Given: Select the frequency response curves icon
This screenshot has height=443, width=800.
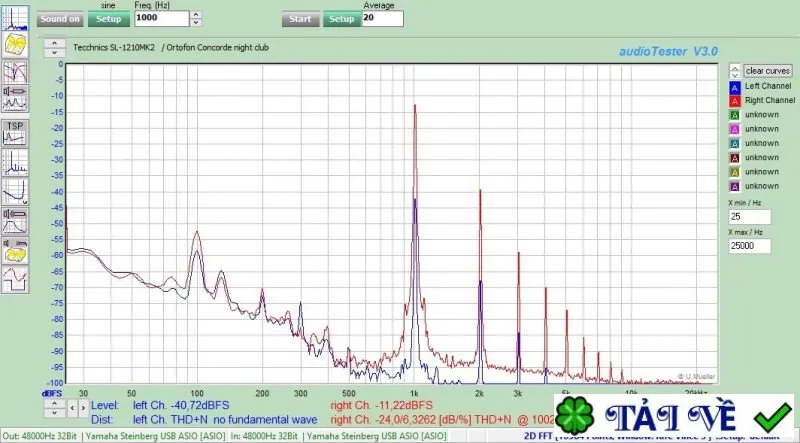Looking at the screenshot, I should [15, 72].
